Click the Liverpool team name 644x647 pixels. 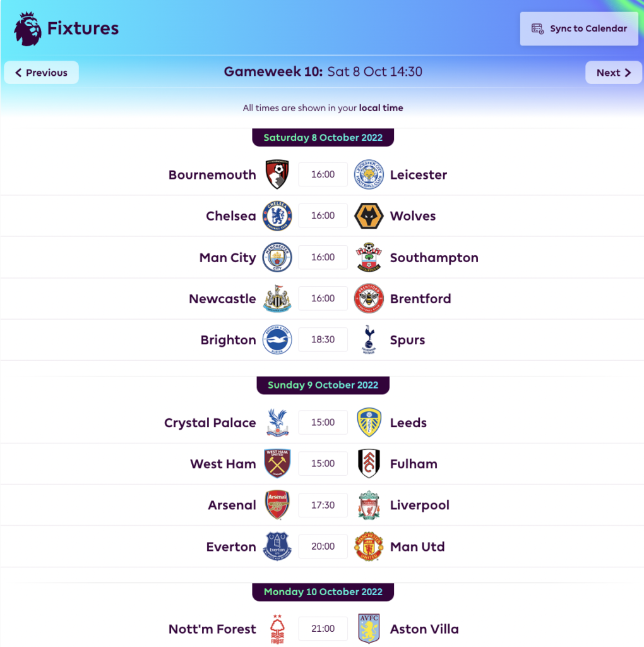point(420,505)
